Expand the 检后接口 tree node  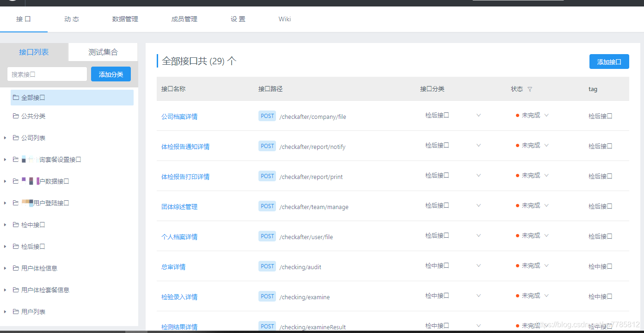tap(5, 247)
